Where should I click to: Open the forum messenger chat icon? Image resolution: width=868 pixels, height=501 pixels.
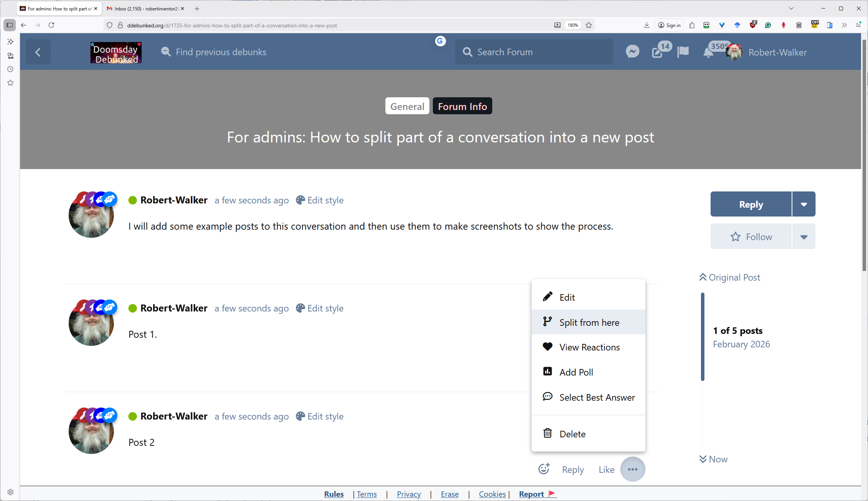coord(632,52)
